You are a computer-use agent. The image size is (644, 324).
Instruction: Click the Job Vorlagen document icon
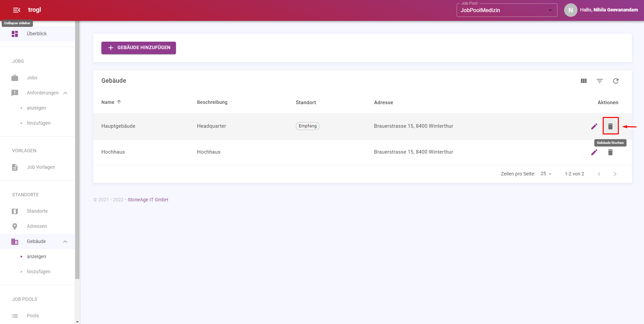point(15,167)
